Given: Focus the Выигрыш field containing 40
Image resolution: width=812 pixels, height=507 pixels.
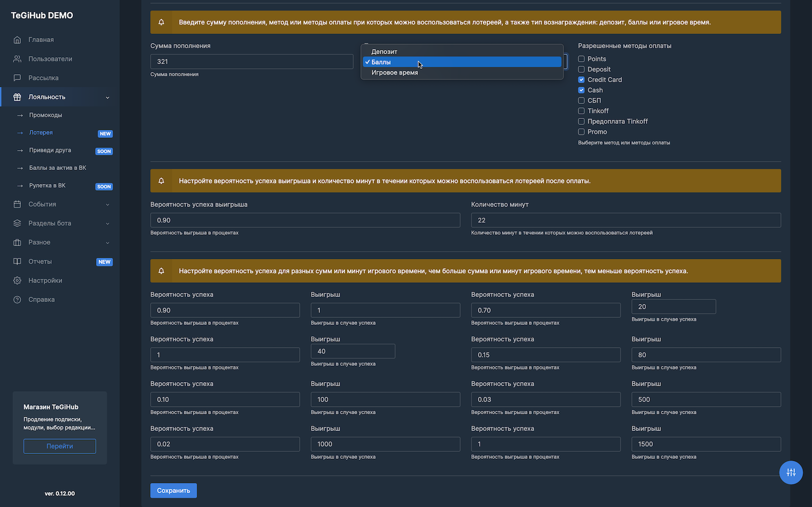Looking at the screenshot, I should (x=353, y=351).
